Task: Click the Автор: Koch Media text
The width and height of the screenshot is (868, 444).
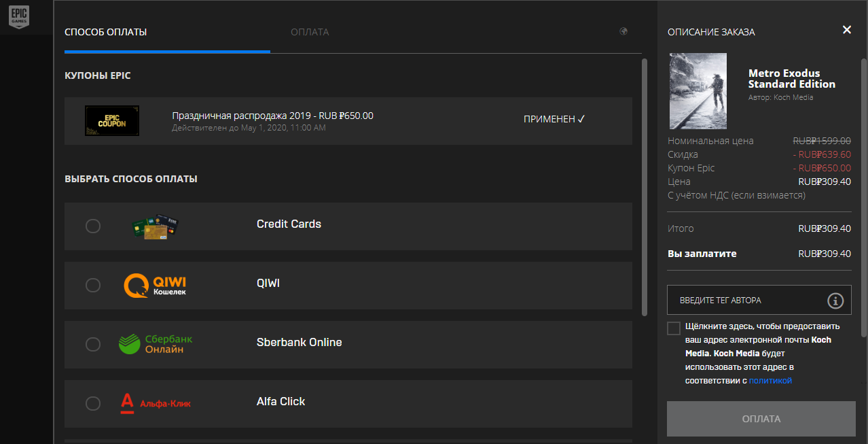Action: point(780,97)
